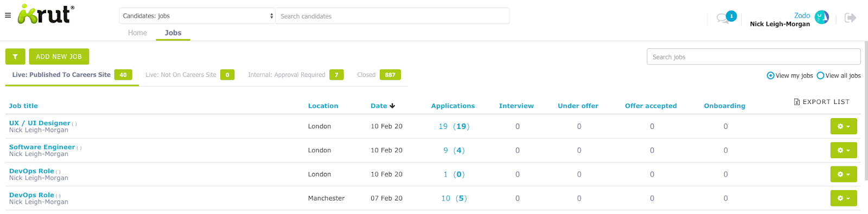Image resolution: width=868 pixels, height=214 pixels.
Task: Click the Zodo company link
Action: (x=802, y=16)
